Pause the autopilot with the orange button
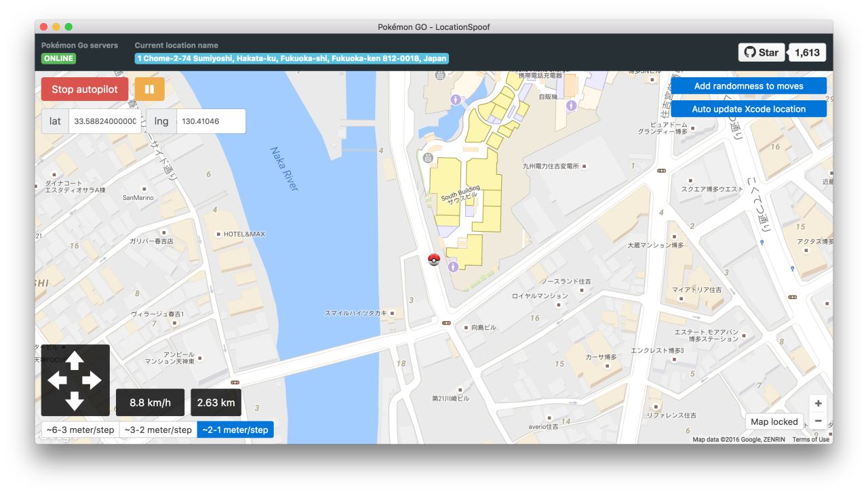 coord(149,89)
